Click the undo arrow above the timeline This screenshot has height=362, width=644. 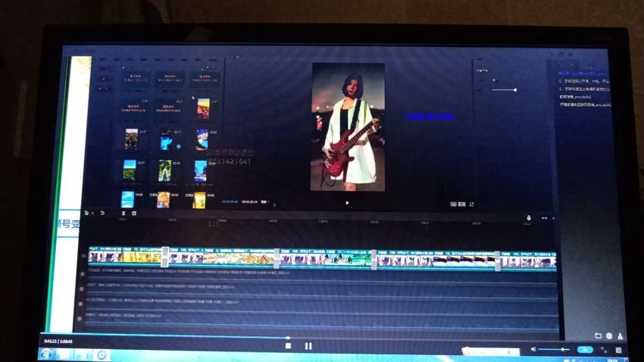click(x=102, y=213)
